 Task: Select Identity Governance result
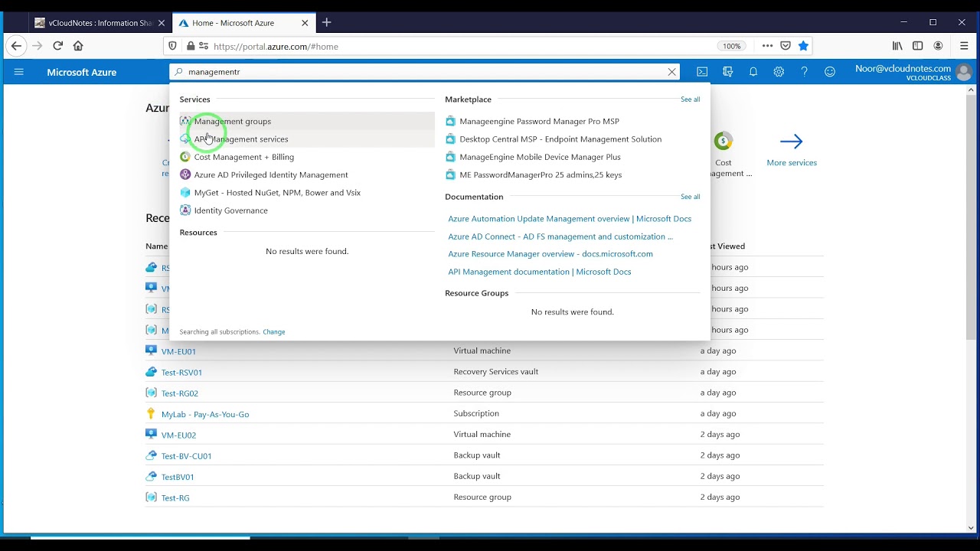pos(231,210)
